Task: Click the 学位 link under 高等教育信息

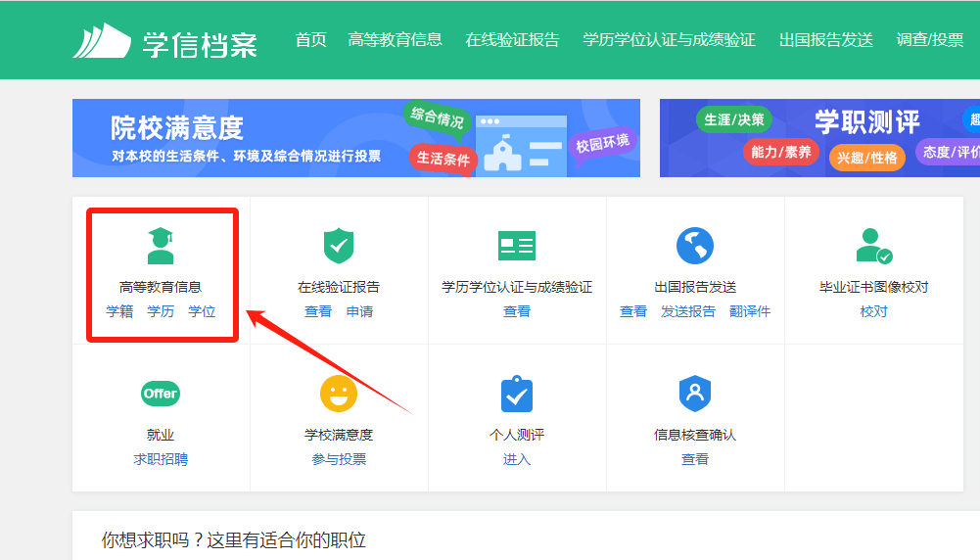Action: point(202,311)
